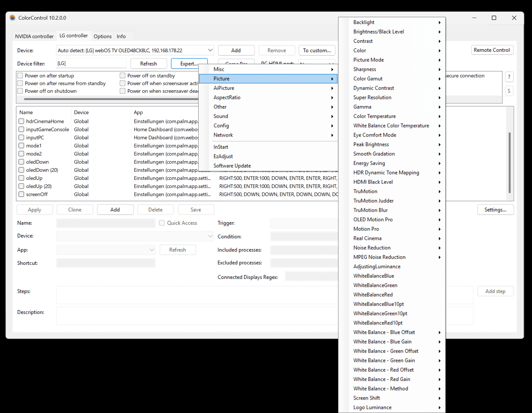Viewport: 532px width, 413px height.
Task: Check the inputGameConsole preset checkbox
Action: pyautogui.click(x=21, y=130)
